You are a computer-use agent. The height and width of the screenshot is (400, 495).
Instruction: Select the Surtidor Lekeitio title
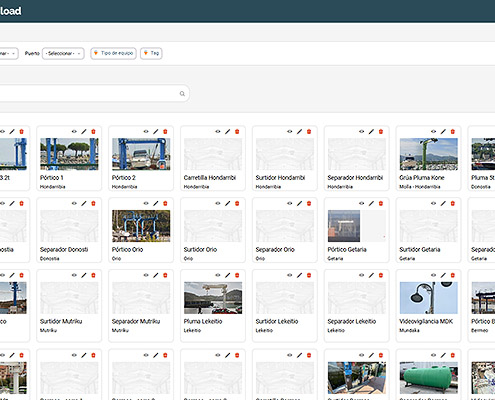click(x=277, y=321)
